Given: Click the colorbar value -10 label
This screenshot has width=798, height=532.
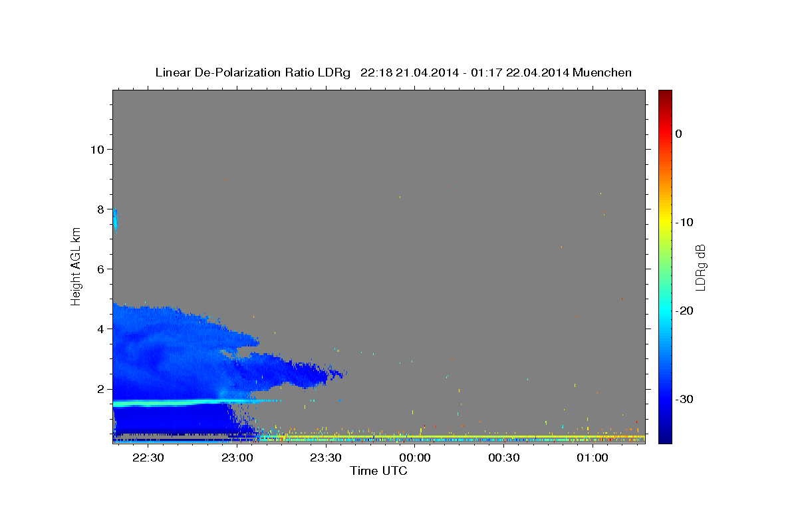Looking at the screenshot, I should pyautogui.click(x=684, y=222).
